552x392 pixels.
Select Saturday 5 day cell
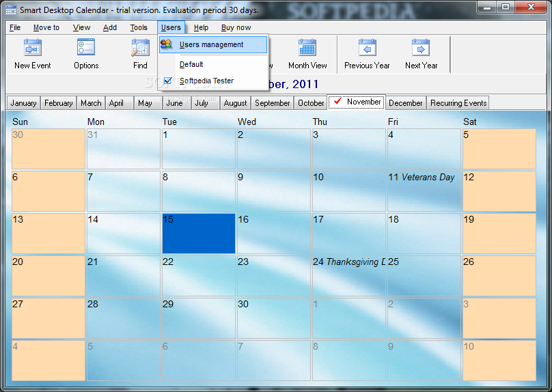point(499,149)
